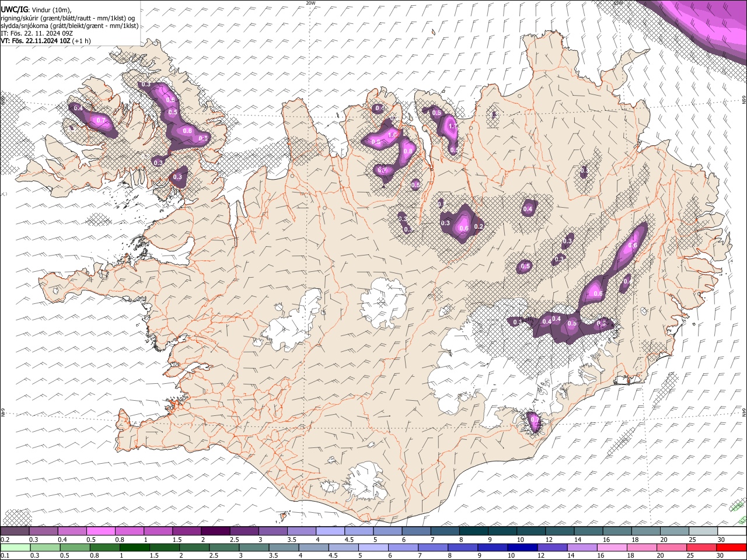Select the light violet 14–16 swatch in lower legend

pyautogui.click(x=581, y=547)
